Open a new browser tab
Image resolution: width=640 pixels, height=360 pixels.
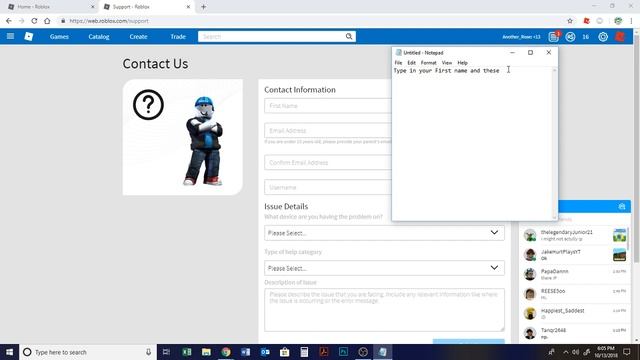203,7
